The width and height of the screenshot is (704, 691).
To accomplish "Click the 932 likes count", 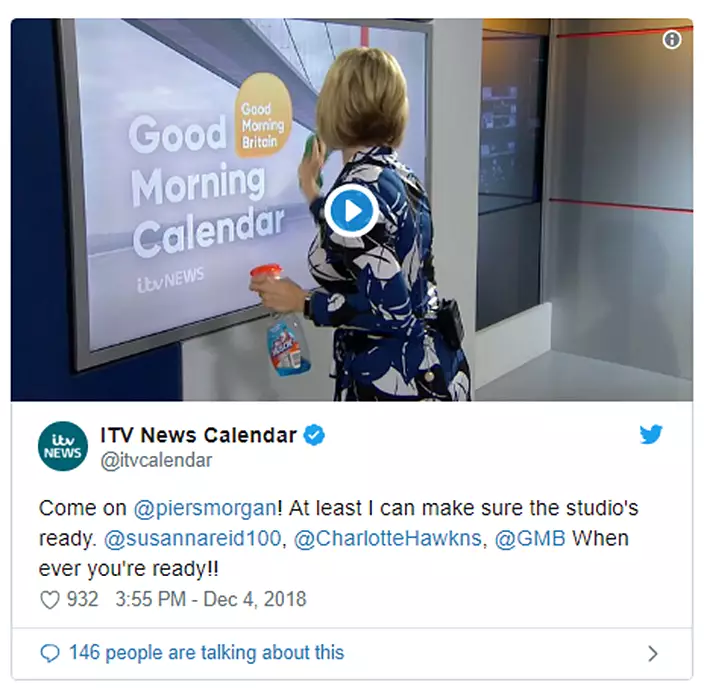I will click(83, 599).
